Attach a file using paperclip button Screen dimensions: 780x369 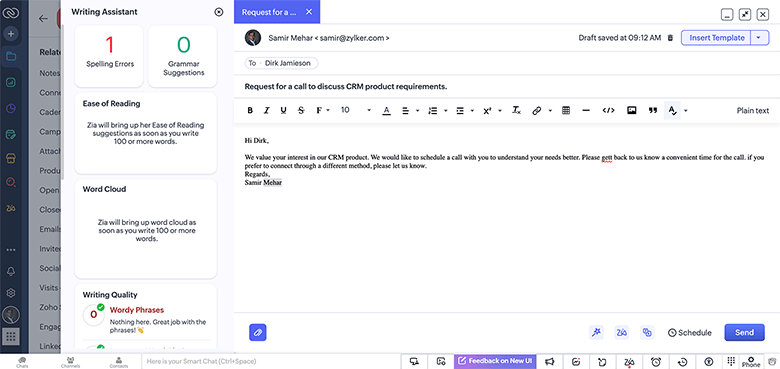coord(258,332)
